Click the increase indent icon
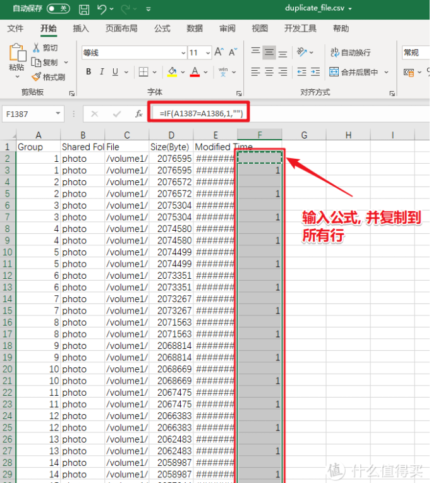Screen dimensions: 448x483 click(x=317, y=72)
